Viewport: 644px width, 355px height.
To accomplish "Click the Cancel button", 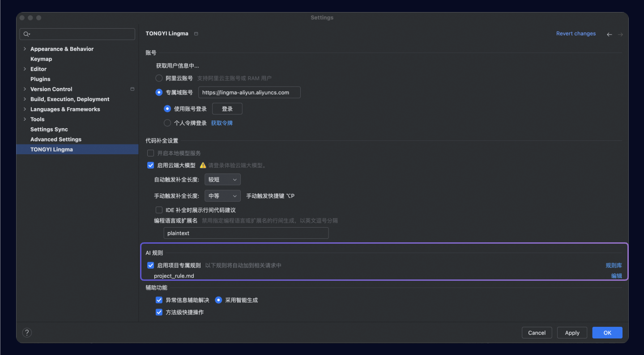I will pos(537,333).
